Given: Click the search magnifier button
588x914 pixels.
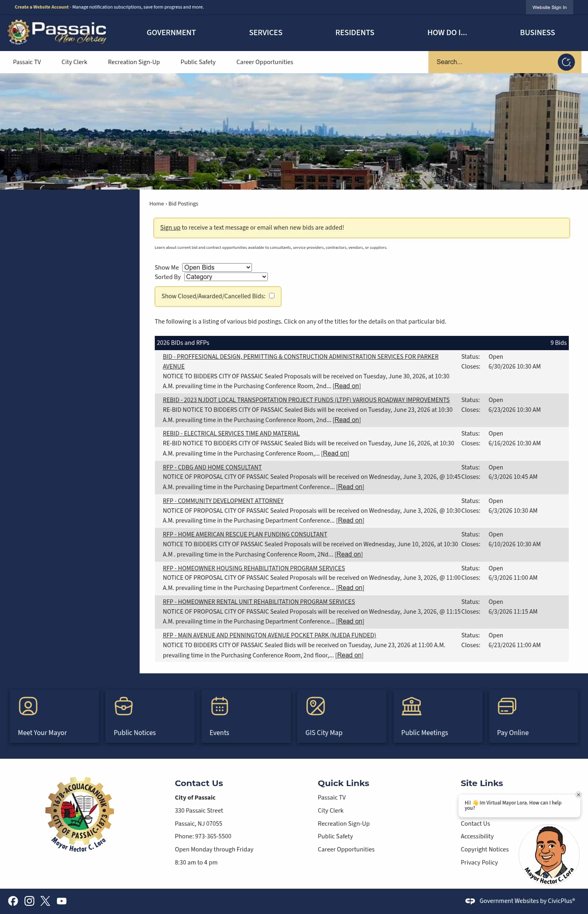Looking at the screenshot, I should point(566,62).
